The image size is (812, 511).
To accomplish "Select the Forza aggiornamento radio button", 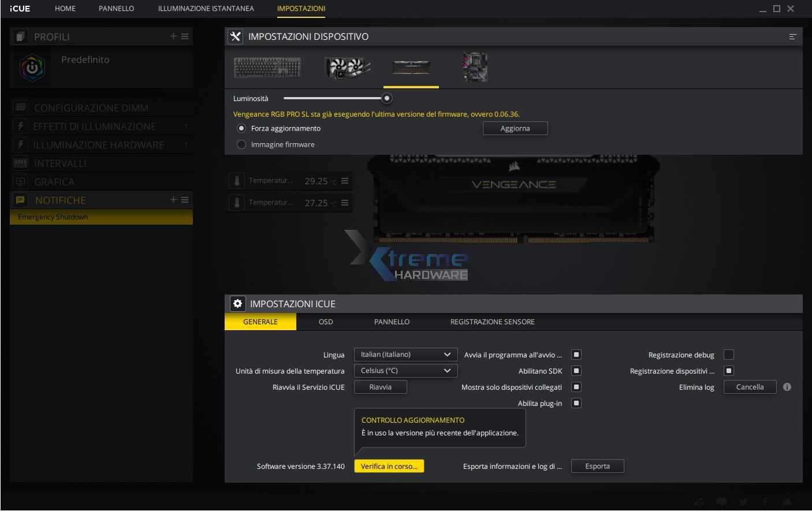I will 241,128.
